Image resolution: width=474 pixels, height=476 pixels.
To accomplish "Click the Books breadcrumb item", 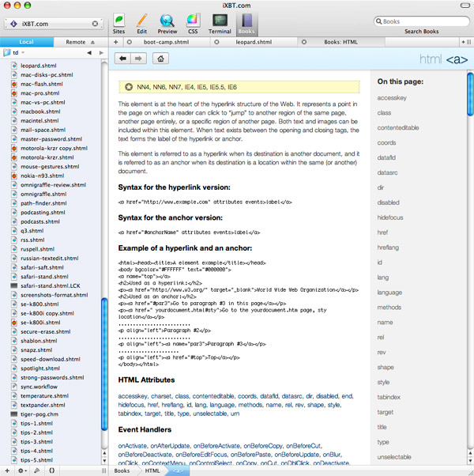I will [x=122, y=470].
